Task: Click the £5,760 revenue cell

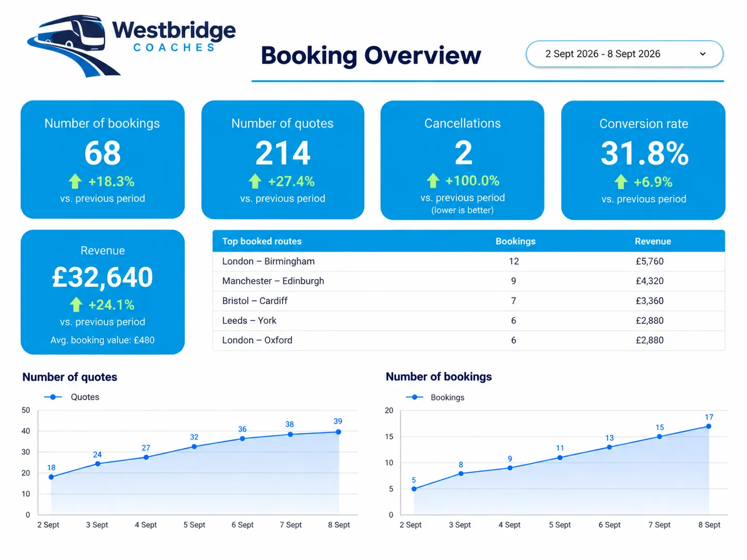Action: 649,261
